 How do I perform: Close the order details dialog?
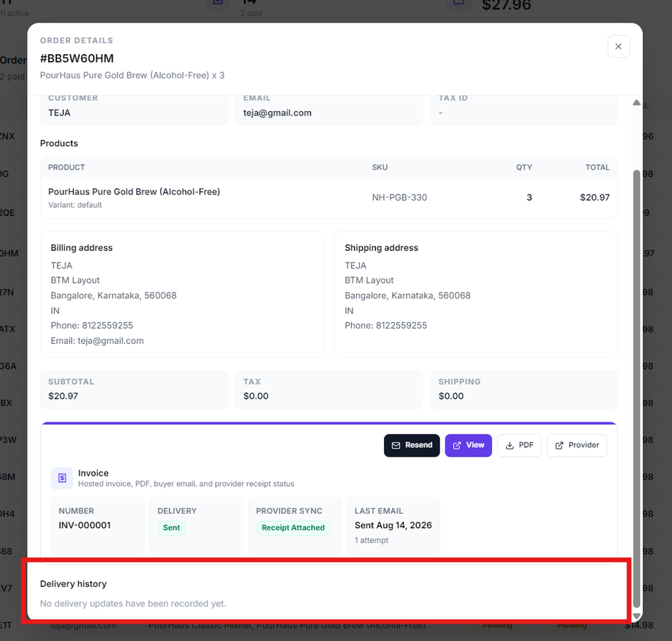point(619,46)
